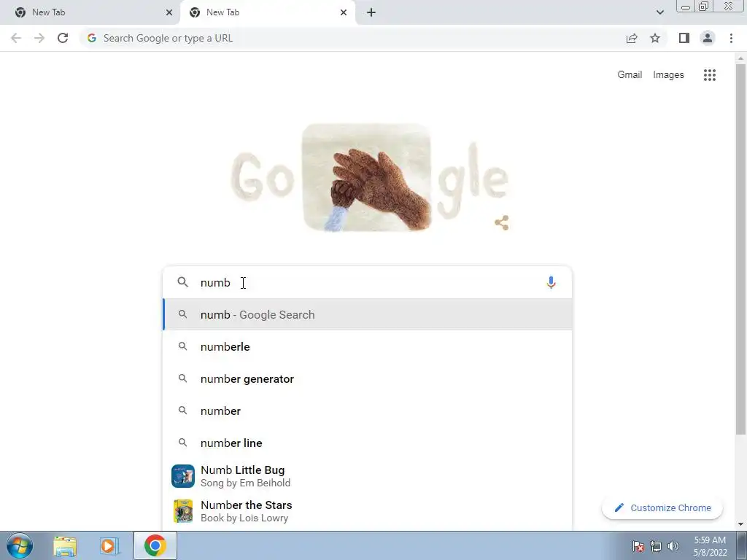Click the Share this page icon in address bar
This screenshot has width=747, height=560.
tap(632, 38)
